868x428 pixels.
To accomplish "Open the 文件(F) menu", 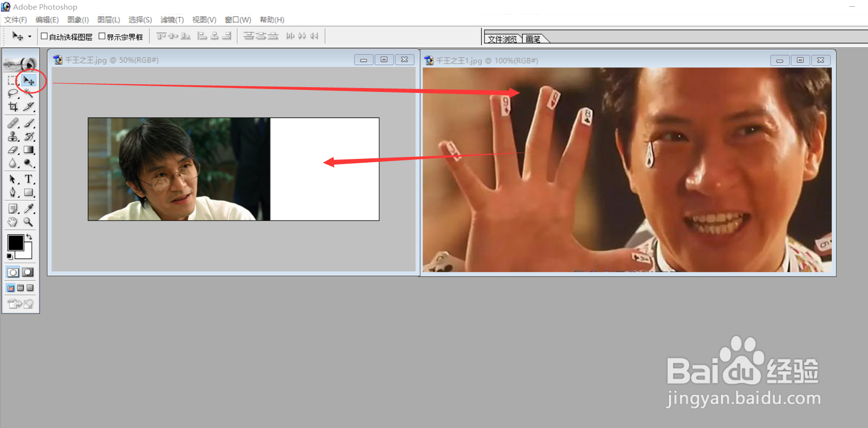I will [15, 20].
